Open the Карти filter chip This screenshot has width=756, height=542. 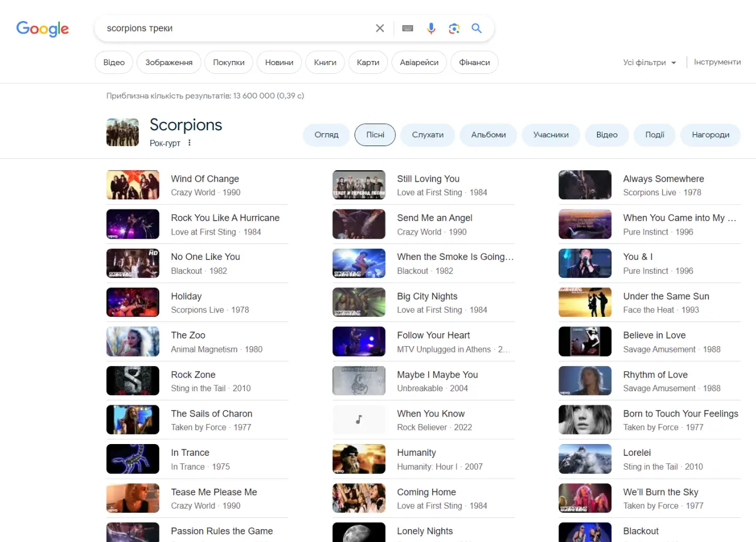(x=368, y=62)
